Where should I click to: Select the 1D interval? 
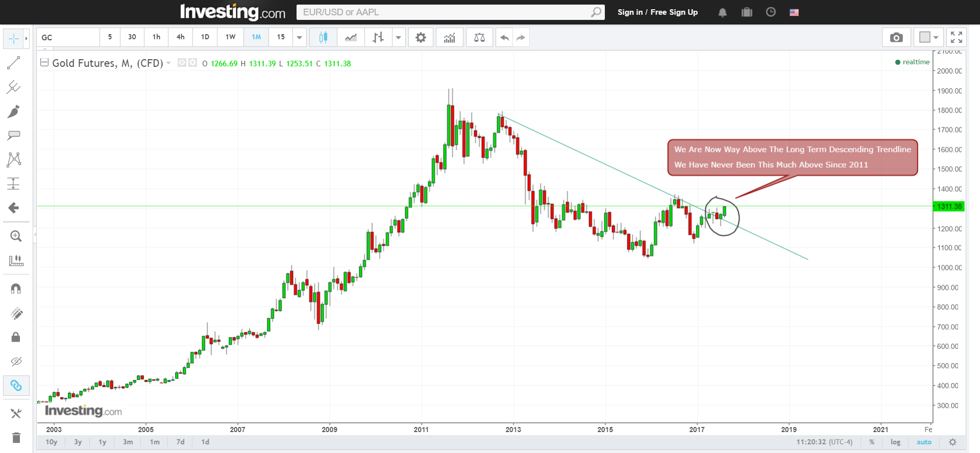pos(205,37)
